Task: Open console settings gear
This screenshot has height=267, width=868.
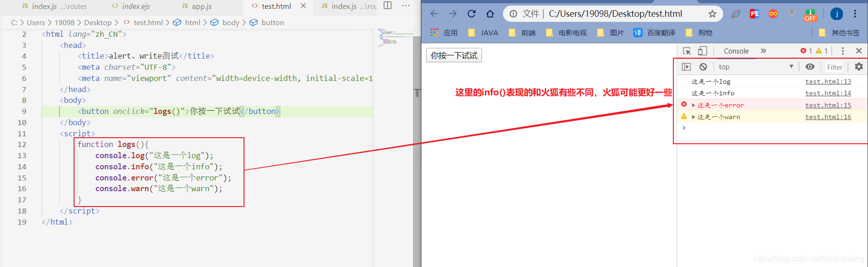Action: pyautogui.click(x=859, y=67)
